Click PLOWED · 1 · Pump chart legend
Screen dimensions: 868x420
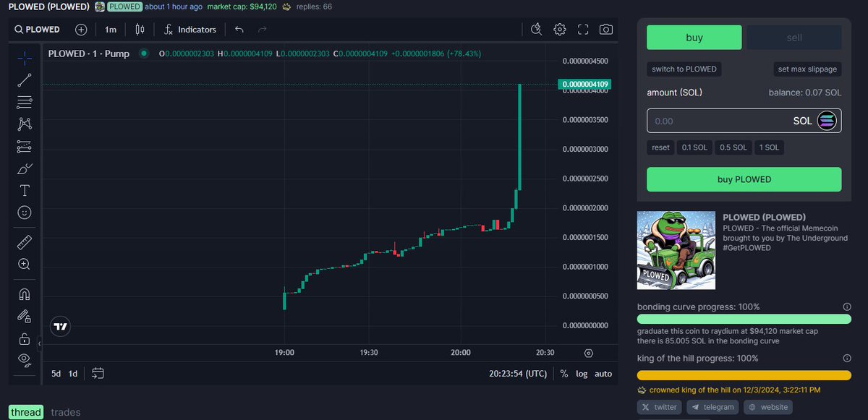(89, 53)
